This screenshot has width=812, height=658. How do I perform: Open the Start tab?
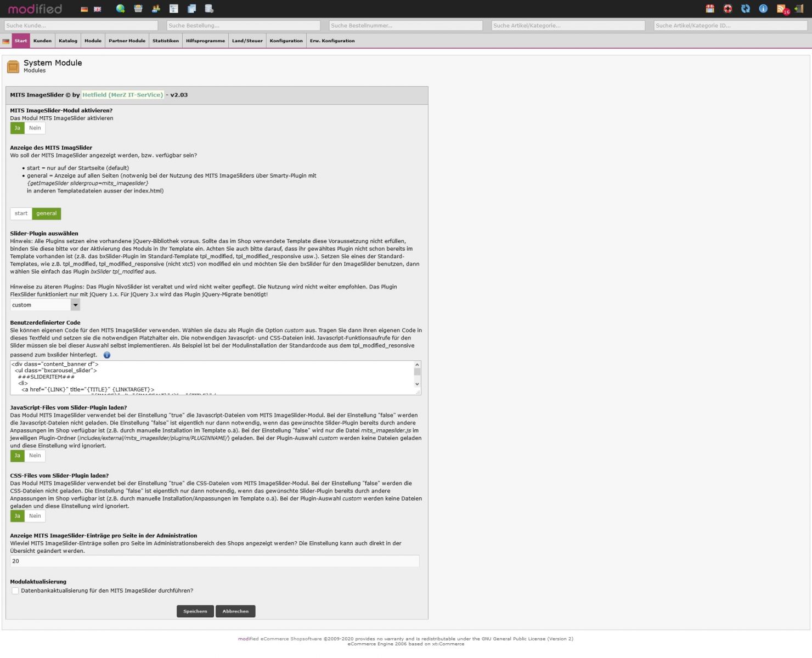tap(21, 41)
